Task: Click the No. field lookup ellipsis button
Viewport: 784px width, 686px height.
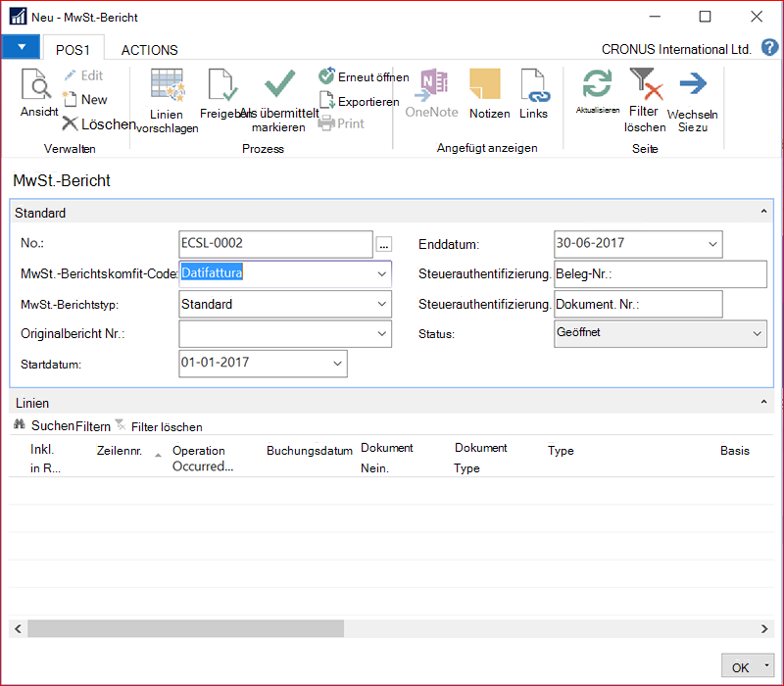Action: [x=383, y=244]
